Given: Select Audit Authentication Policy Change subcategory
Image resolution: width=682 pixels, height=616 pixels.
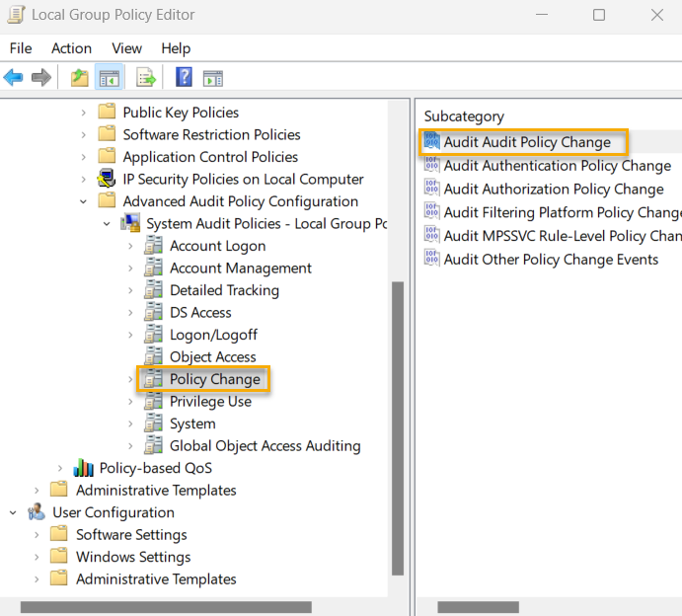Looking at the screenshot, I should 557,166.
